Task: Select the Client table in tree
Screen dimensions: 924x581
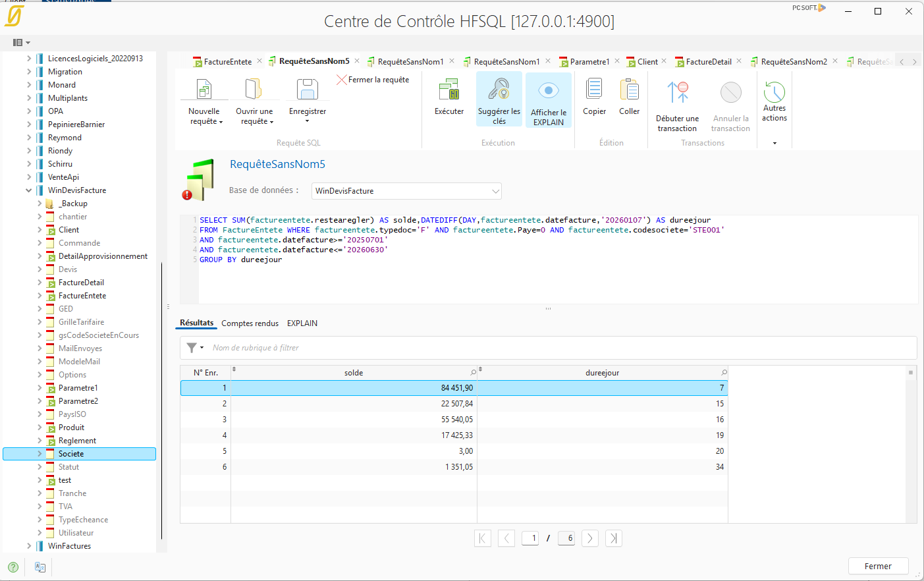Action: 68,230
